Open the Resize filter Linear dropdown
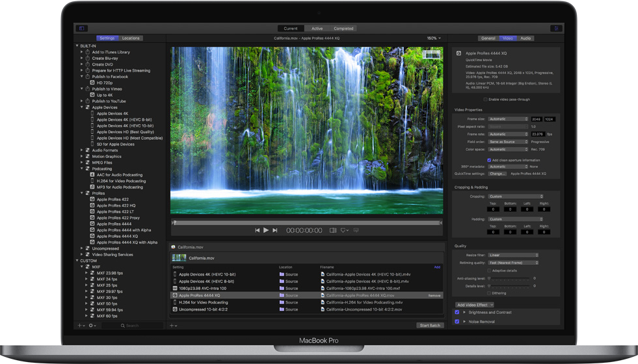Viewport: 638px width, 364px height. 513,255
